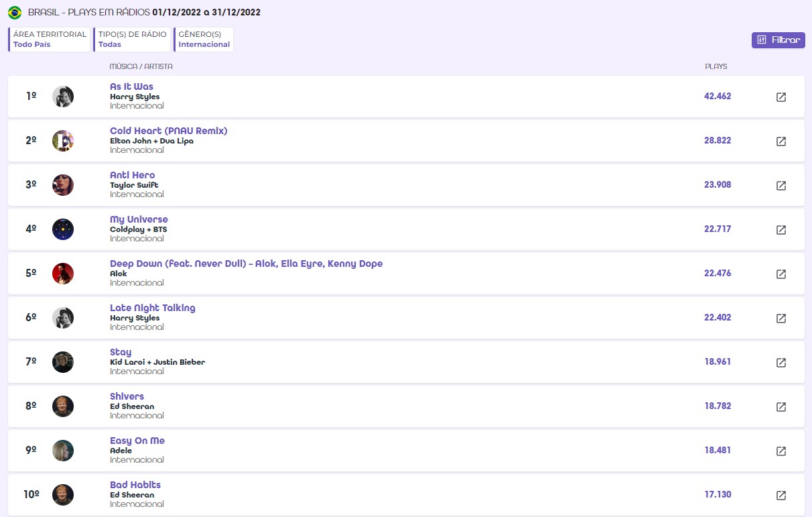Click artist name Coldplay + BTS

point(139,229)
